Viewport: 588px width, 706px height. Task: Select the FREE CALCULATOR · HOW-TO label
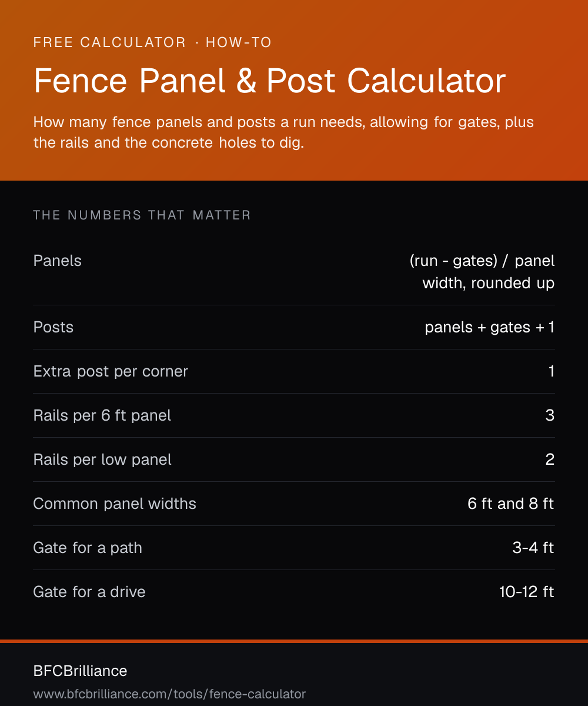(153, 42)
